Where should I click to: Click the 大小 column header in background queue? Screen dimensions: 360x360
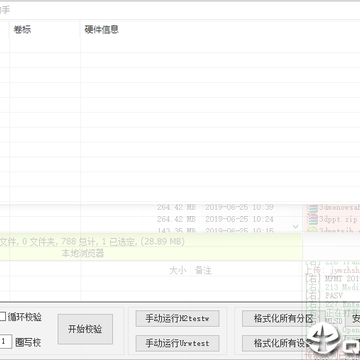[x=178, y=270]
